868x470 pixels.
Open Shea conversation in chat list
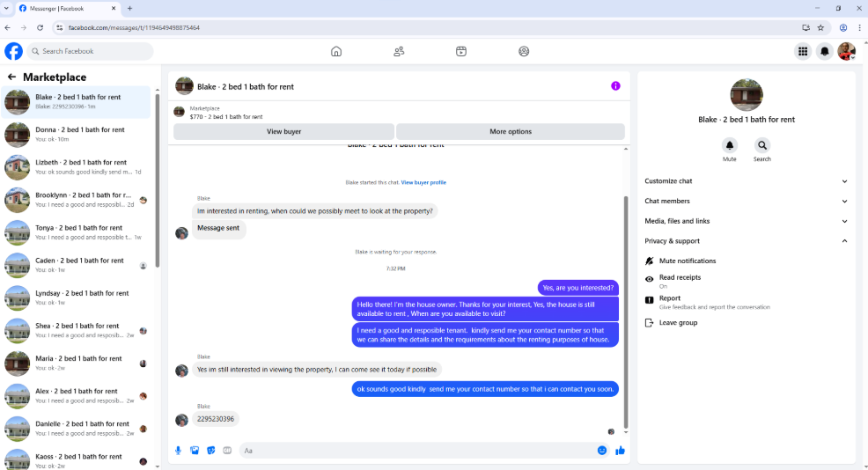tap(76, 330)
